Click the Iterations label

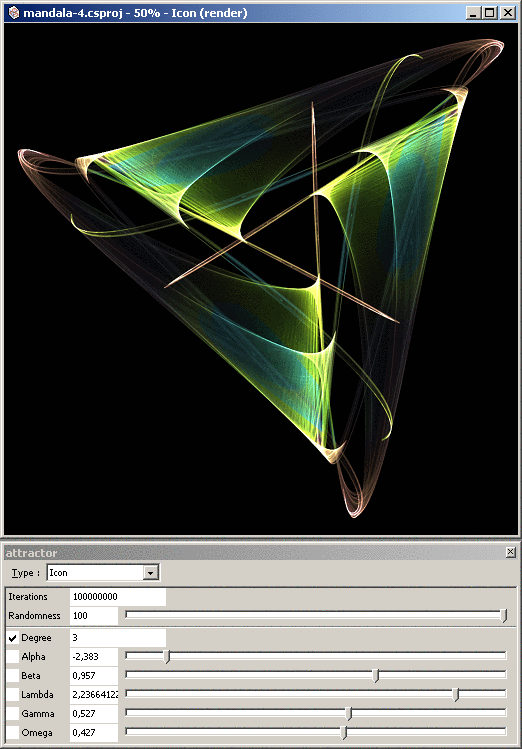pos(28,597)
